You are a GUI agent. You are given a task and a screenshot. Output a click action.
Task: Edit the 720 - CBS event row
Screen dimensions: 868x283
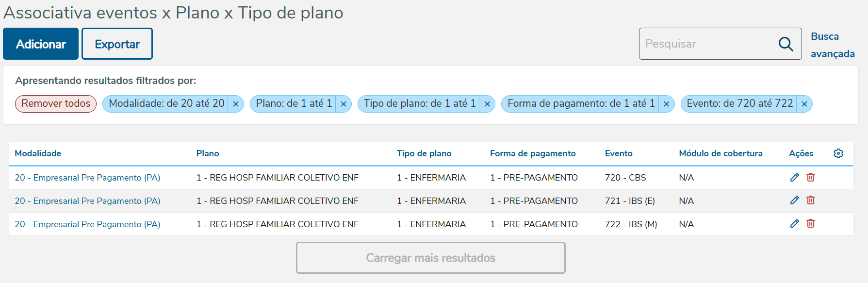click(794, 177)
